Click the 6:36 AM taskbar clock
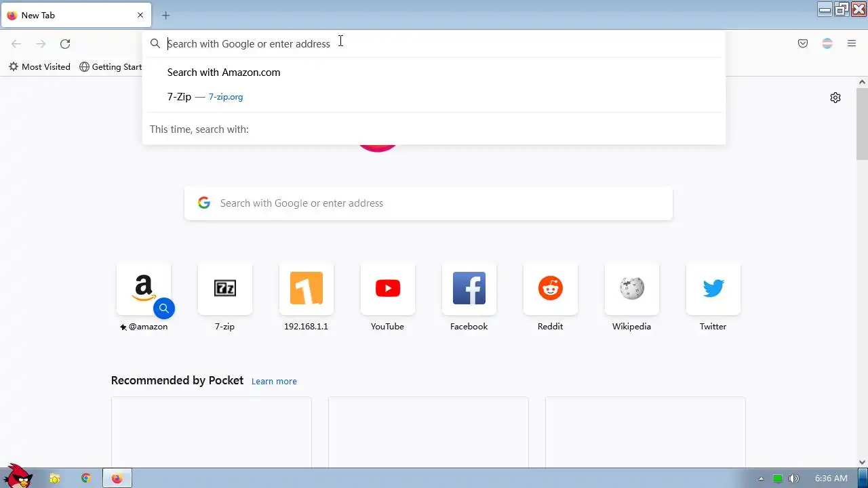 [831, 479]
